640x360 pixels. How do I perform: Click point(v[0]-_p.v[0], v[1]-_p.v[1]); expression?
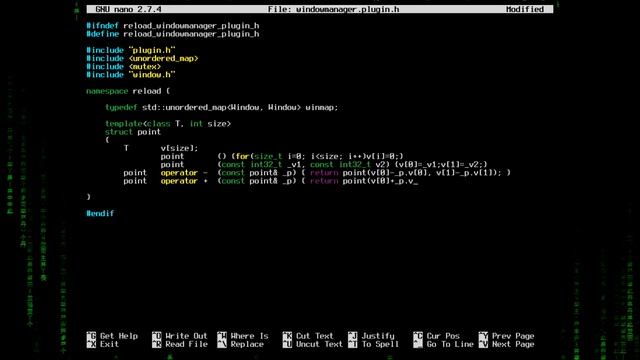point(422,173)
